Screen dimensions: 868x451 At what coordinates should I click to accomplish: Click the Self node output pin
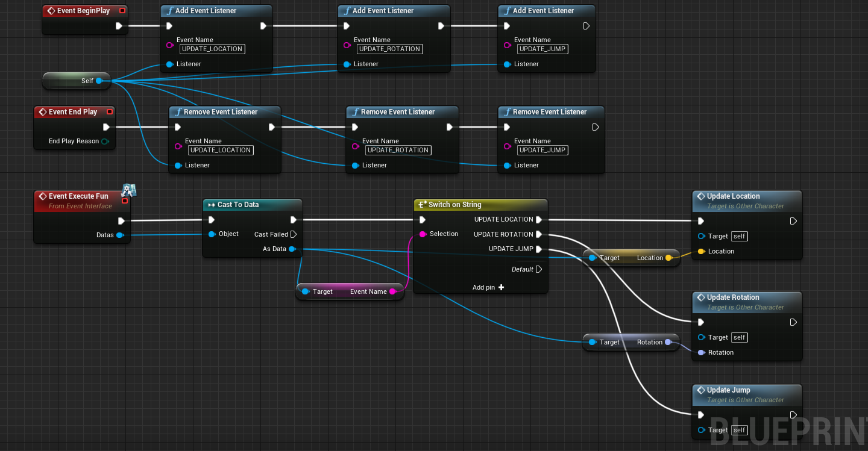tap(99, 81)
